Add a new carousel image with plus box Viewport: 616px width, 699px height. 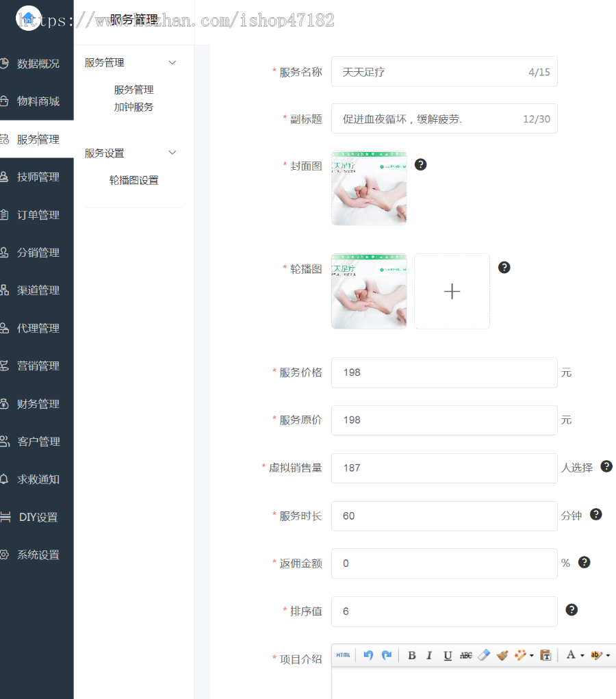pos(452,291)
